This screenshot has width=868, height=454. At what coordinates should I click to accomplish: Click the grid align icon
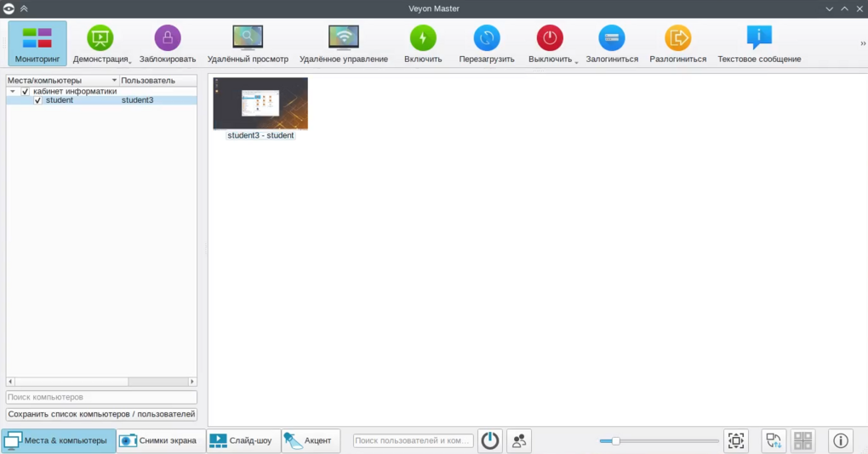(802, 440)
